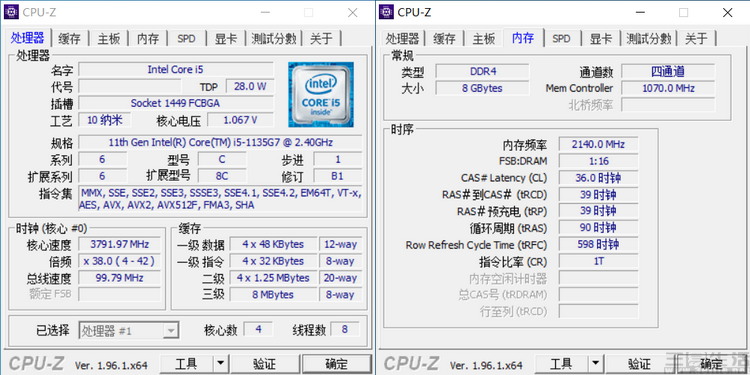The height and width of the screenshot is (375, 750).
Task: Click the 20-way associativity value
Action: pos(341,278)
